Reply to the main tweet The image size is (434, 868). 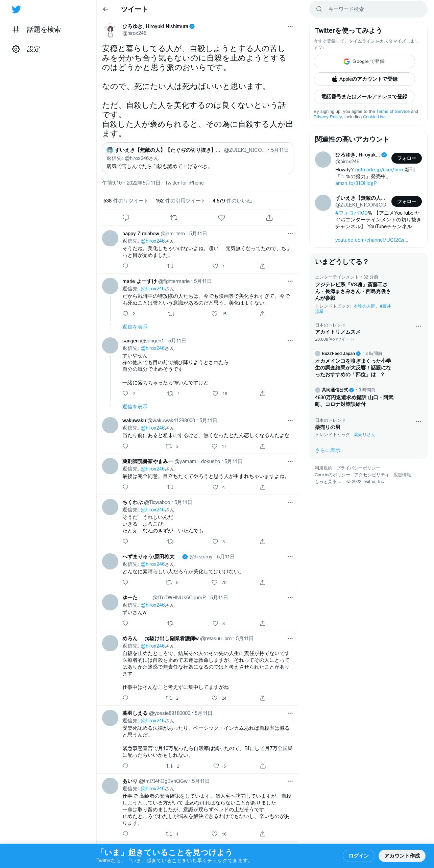pyautogui.click(x=126, y=218)
